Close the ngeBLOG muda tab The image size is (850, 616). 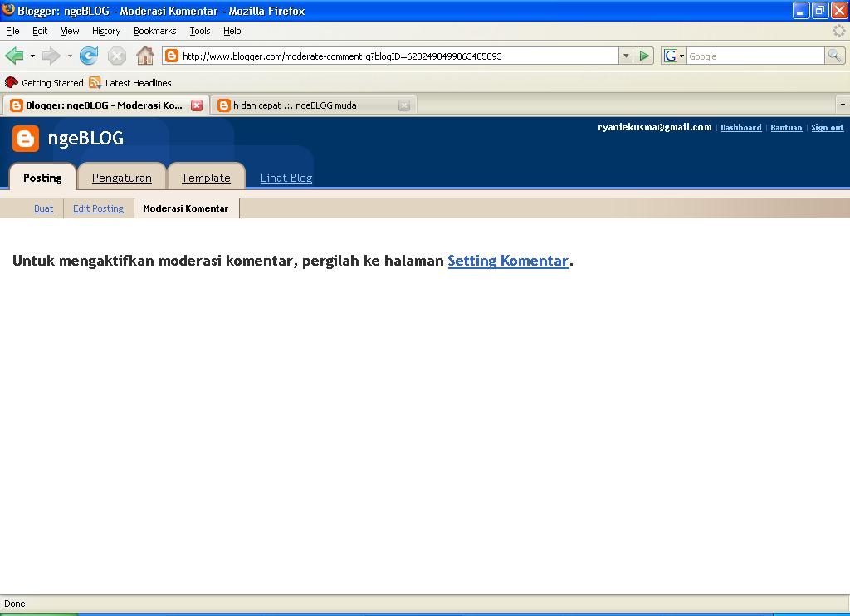tap(404, 105)
